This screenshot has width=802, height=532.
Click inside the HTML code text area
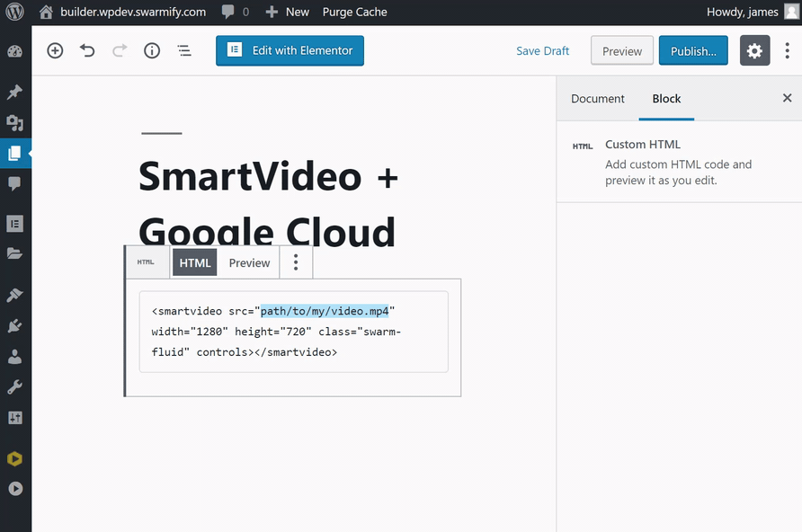point(294,332)
